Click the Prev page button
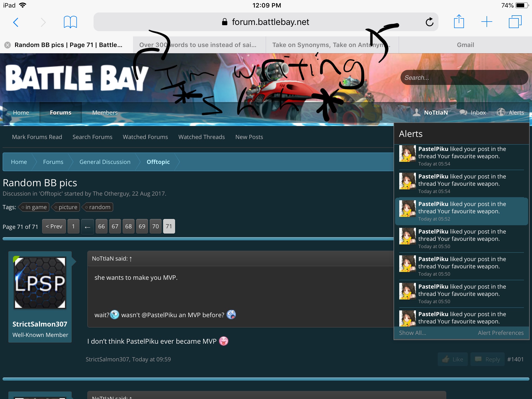 point(54,227)
